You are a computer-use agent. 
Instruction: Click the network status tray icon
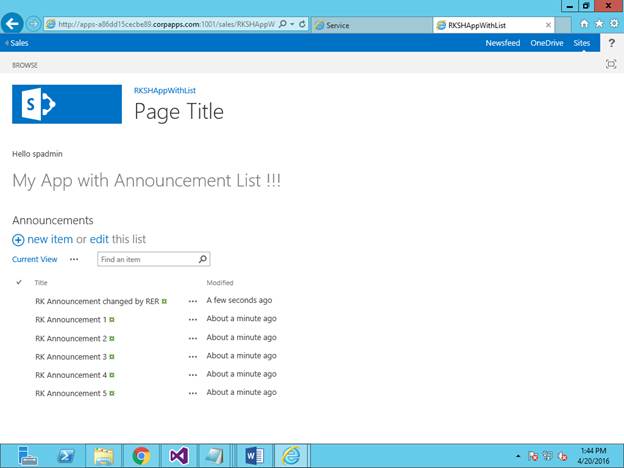click(x=548, y=456)
